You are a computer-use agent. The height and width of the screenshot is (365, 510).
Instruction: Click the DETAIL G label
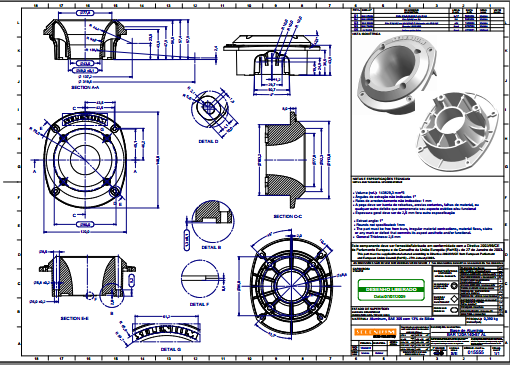point(171,349)
